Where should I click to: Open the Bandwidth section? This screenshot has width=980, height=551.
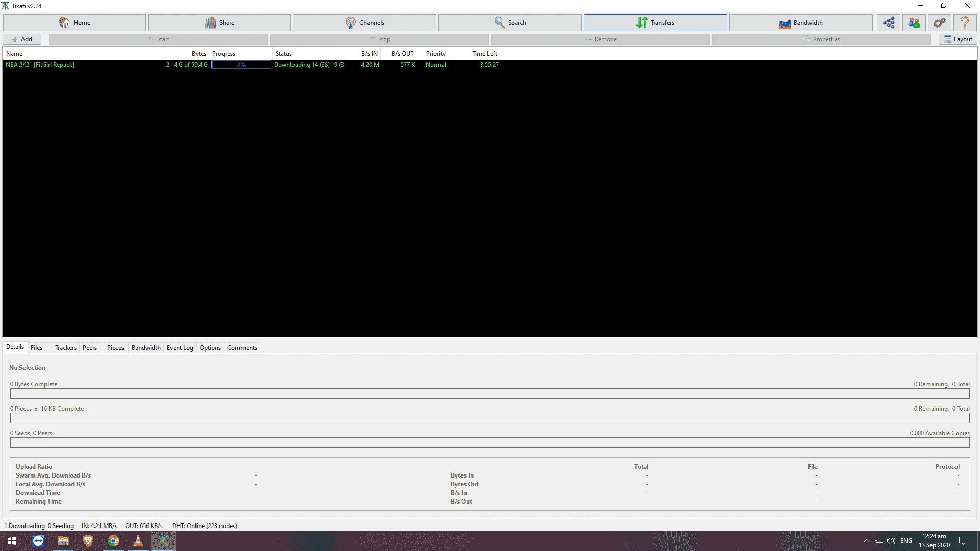point(801,22)
